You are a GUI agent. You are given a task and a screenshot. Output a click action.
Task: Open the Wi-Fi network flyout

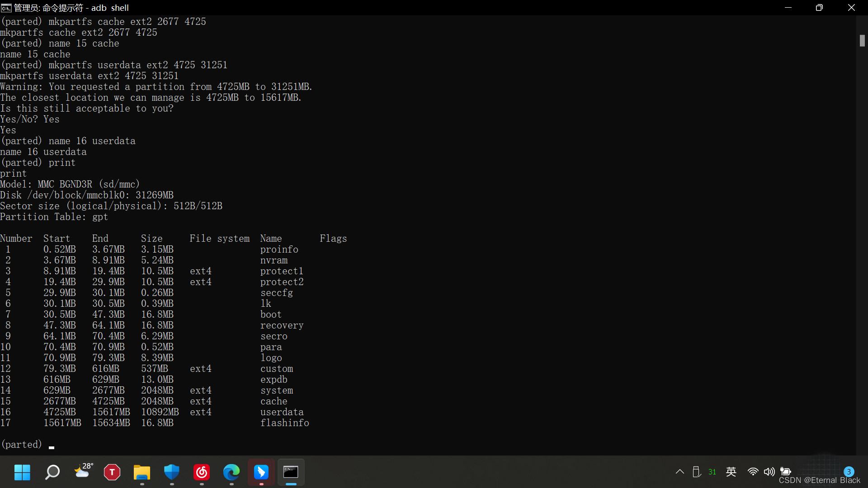click(x=753, y=472)
